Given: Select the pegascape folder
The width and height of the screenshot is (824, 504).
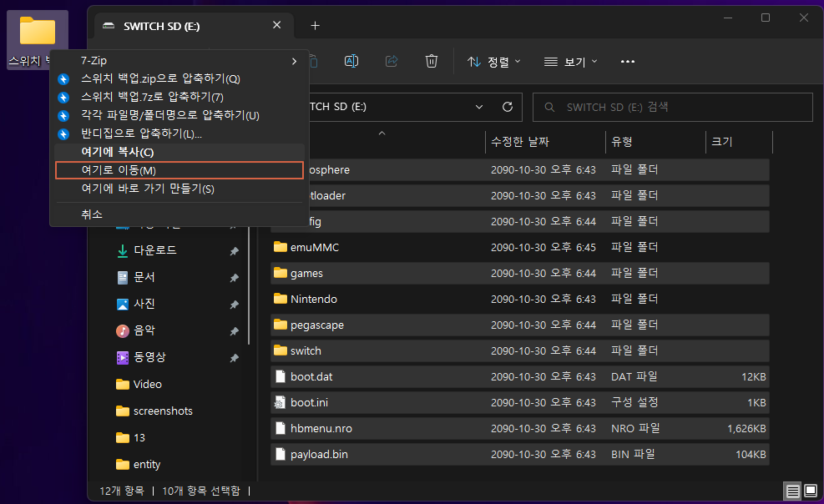Looking at the screenshot, I should click(x=520, y=325).
